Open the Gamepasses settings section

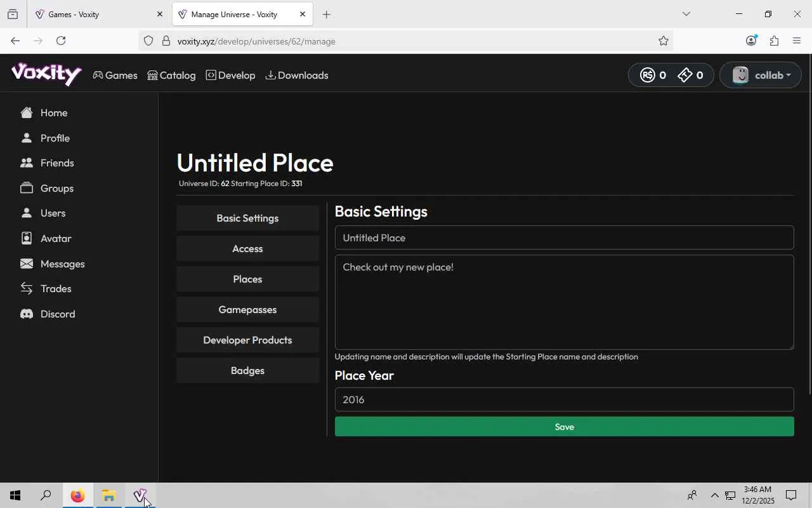[x=247, y=310]
